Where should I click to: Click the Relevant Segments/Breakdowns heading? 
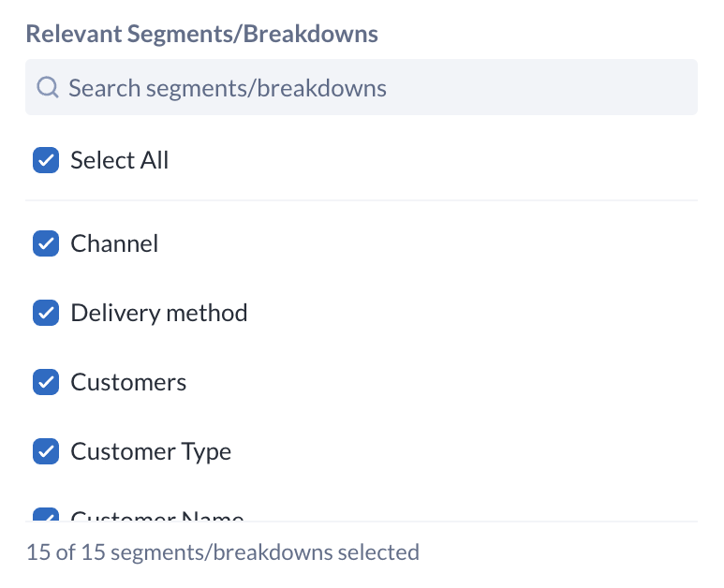click(x=201, y=35)
